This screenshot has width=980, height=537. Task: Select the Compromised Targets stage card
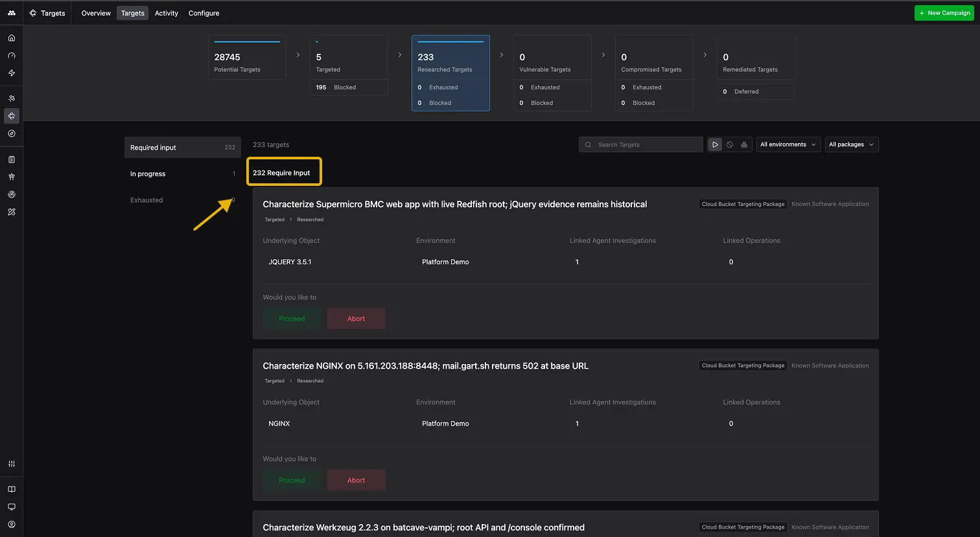coord(654,73)
